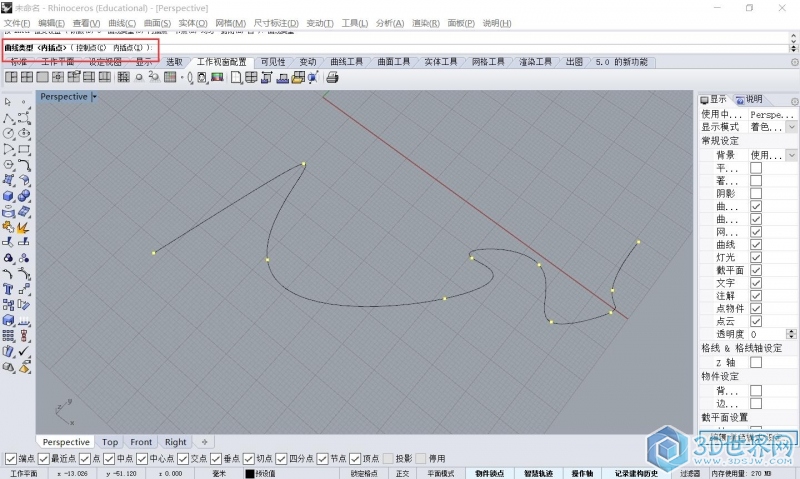Click the background bitmap portrait icon
The image size is (800, 479).
click(202, 77)
